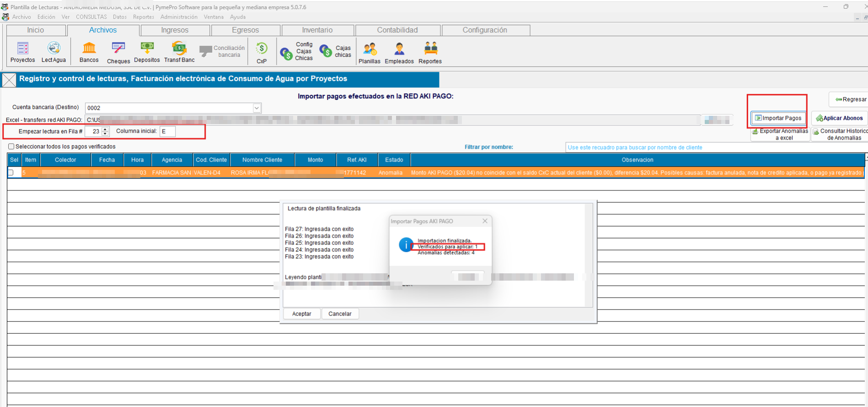Image resolution: width=868 pixels, height=407 pixels.
Task: Close the Importar Pagos AKI PAGO dialog
Action: point(485,221)
